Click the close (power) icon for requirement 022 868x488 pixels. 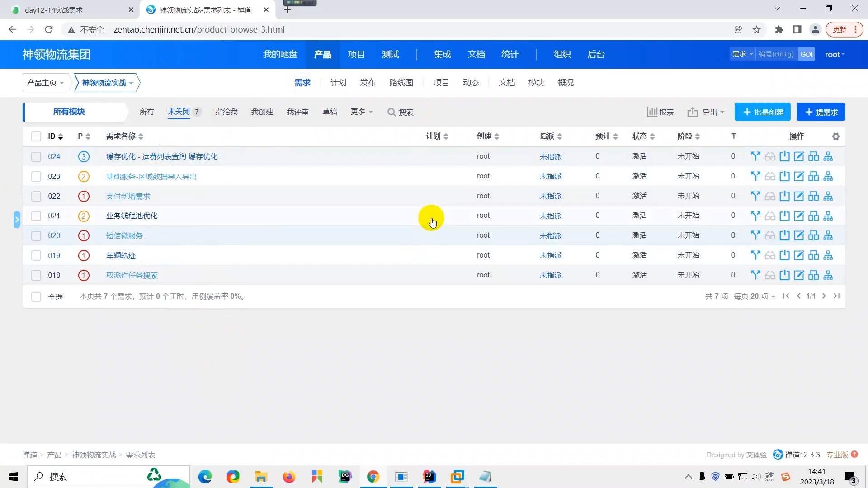click(784, 196)
